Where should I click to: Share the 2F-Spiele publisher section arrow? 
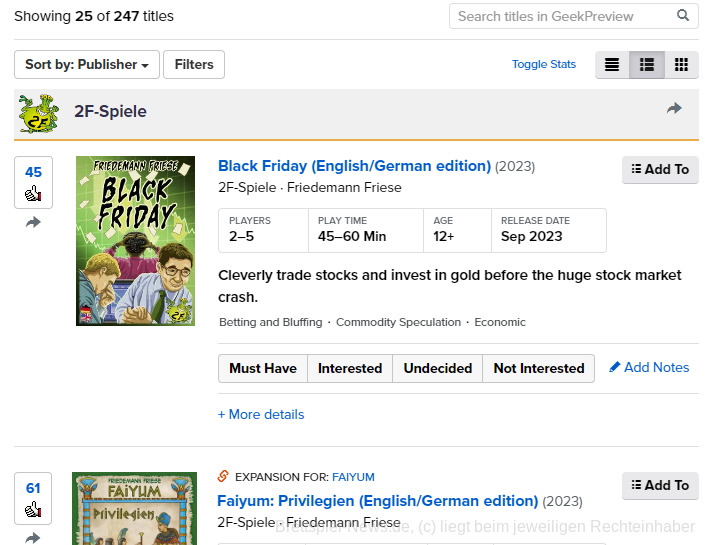(x=674, y=108)
